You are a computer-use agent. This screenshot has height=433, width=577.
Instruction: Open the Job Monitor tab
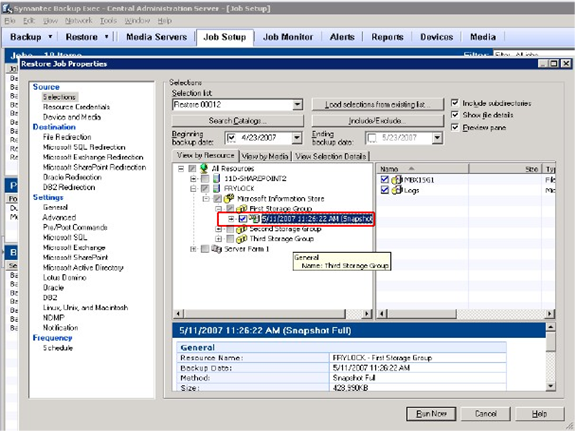pos(288,37)
